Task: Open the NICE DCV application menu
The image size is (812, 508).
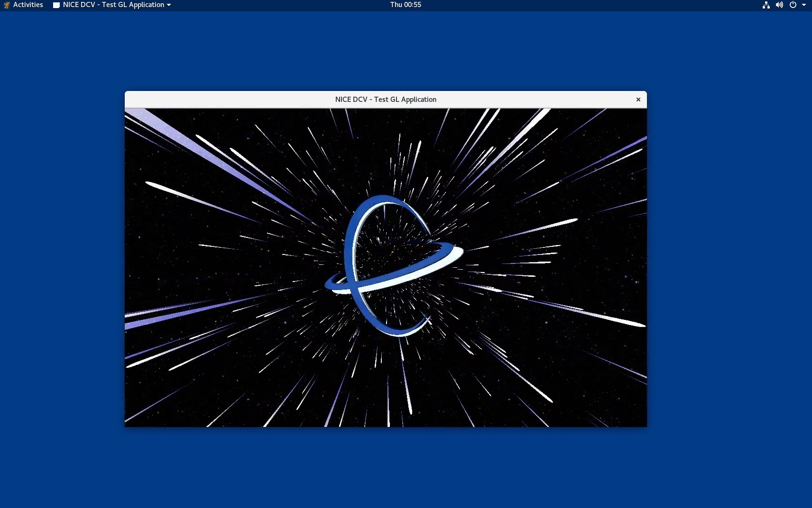Action: 112,5
